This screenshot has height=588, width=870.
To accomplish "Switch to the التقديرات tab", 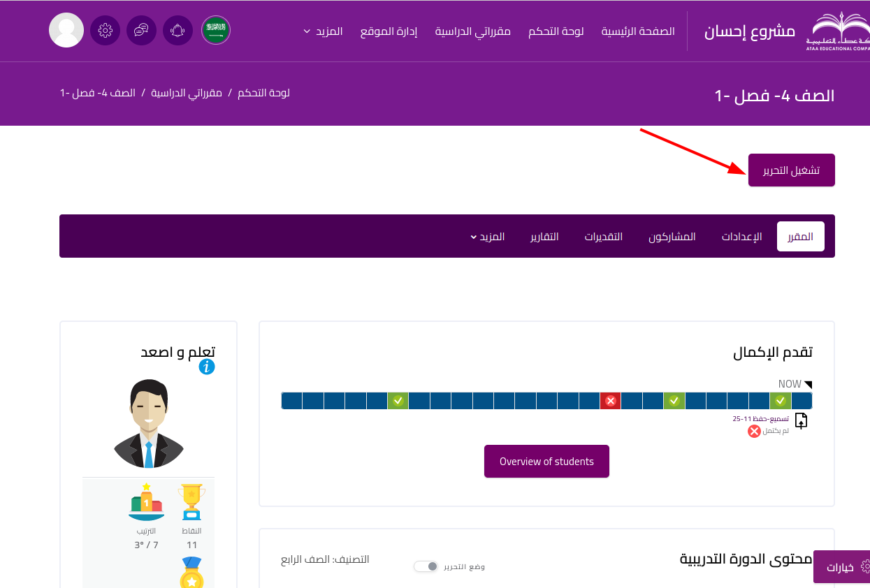I will tap(604, 237).
